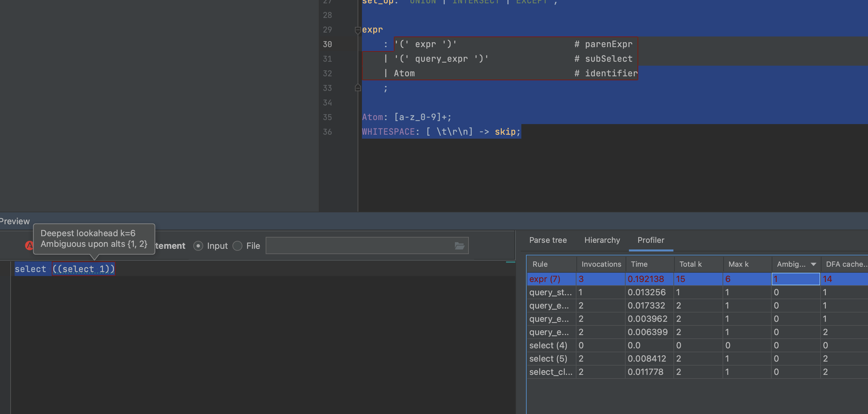Click Ambig column sort arrow

[x=814, y=265]
